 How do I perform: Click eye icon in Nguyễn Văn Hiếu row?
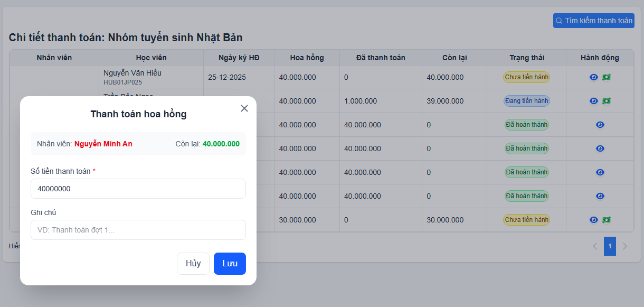coord(594,77)
